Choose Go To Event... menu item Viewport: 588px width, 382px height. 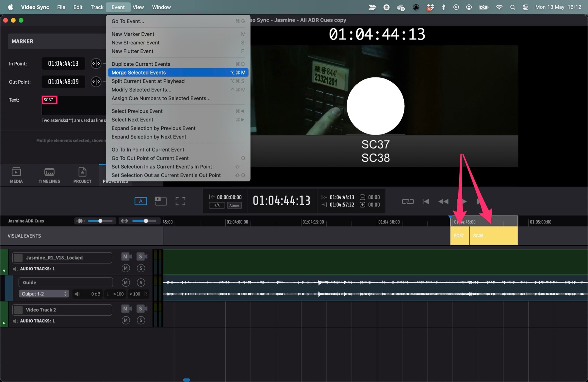(178, 21)
